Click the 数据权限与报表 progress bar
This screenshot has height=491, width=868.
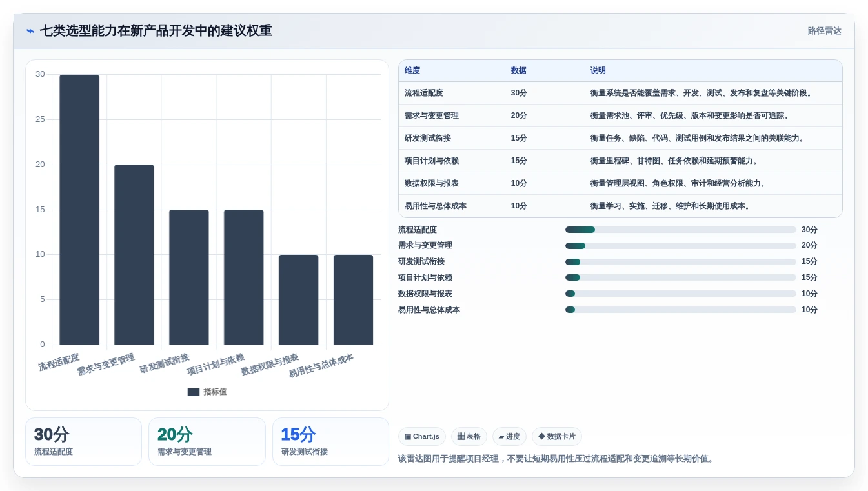coord(681,294)
